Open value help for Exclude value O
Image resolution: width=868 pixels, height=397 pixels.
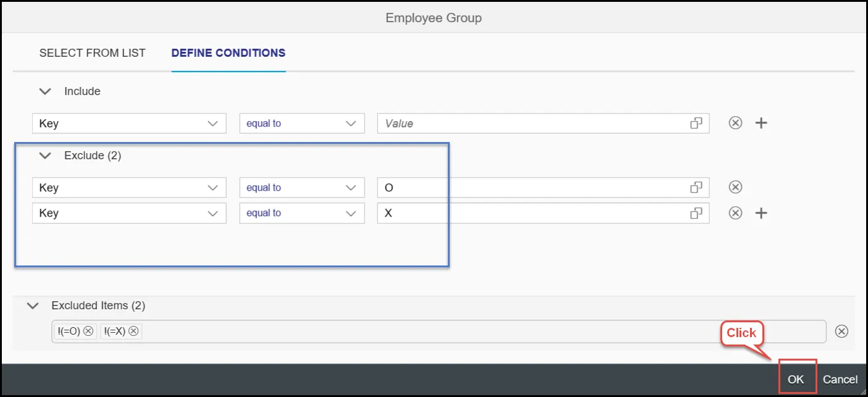(x=696, y=187)
